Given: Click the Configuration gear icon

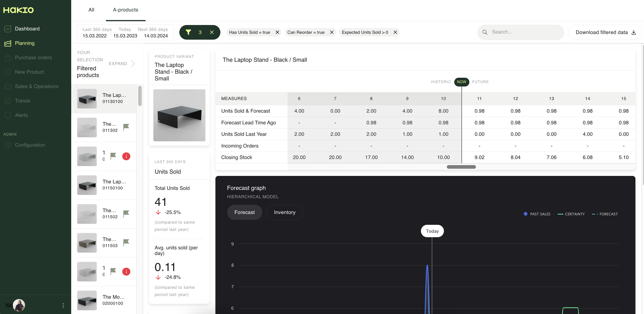Looking at the screenshot, I should click(x=8, y=145).
